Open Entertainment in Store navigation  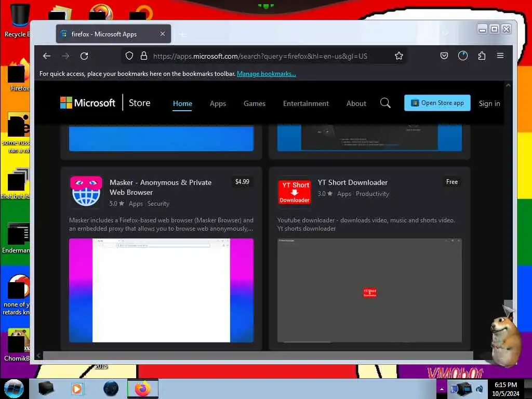coord(305,103)
